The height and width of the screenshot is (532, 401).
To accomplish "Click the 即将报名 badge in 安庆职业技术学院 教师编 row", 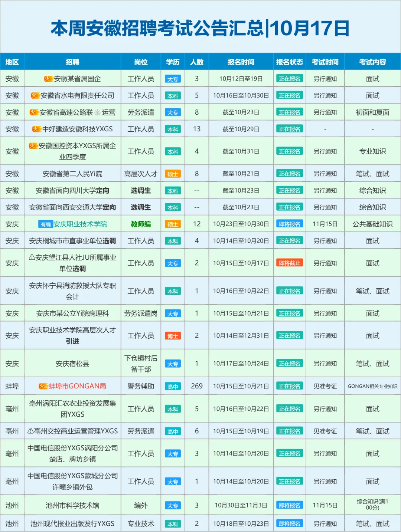I will click(x=290, y=224).
